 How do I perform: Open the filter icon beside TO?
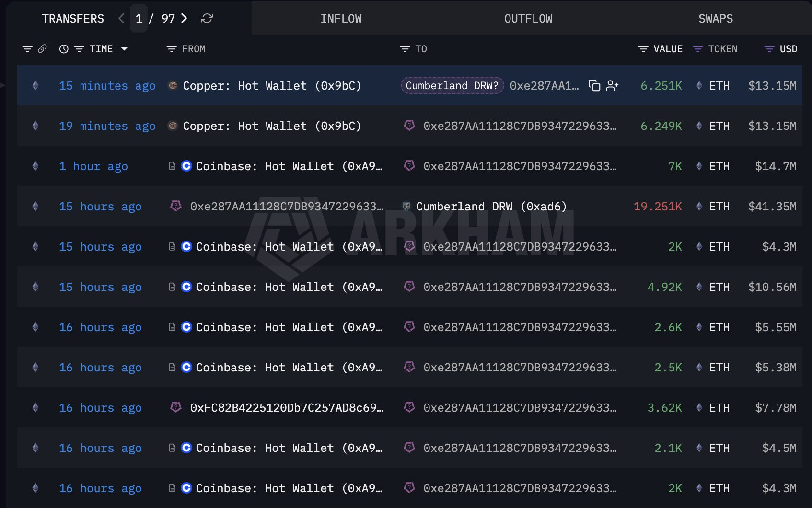[x=405, y=49]
